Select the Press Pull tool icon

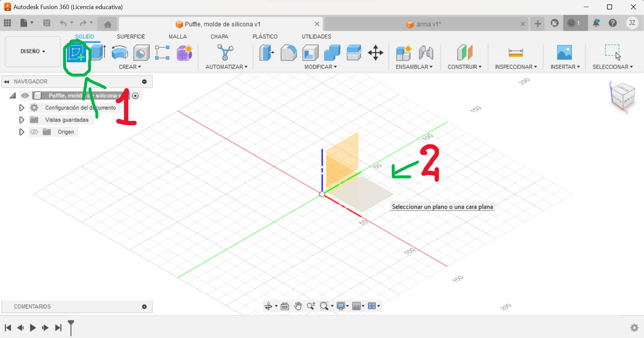267,53
